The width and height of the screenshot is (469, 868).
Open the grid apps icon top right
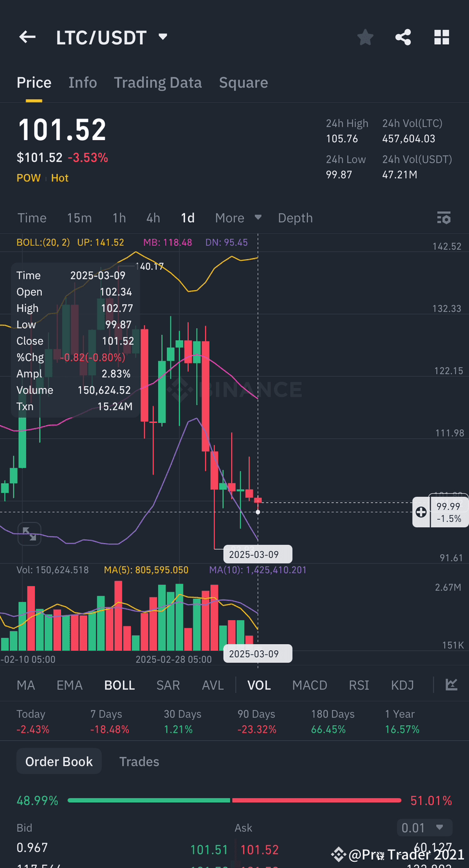tap(442, 36)
